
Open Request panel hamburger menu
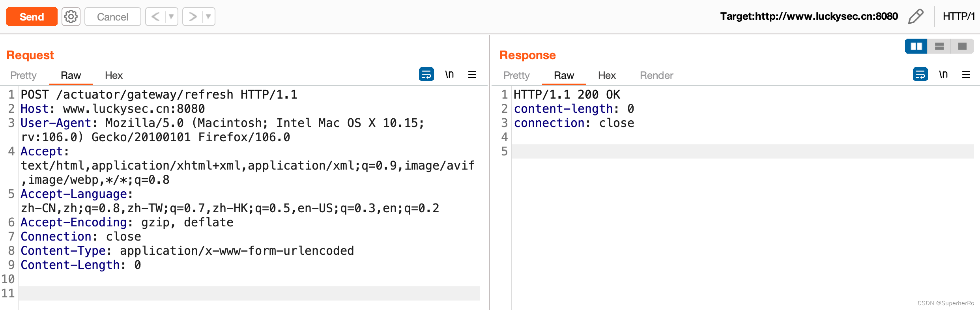472,75
